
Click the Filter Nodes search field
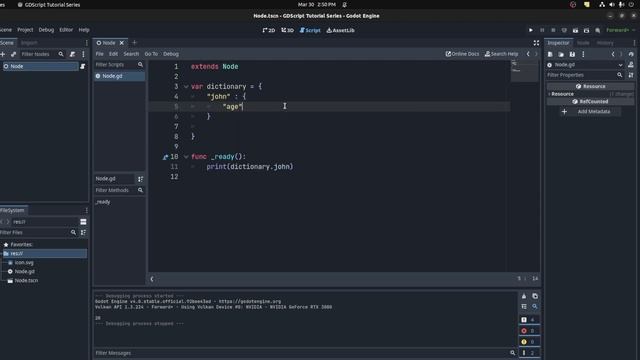click(42, 54)
